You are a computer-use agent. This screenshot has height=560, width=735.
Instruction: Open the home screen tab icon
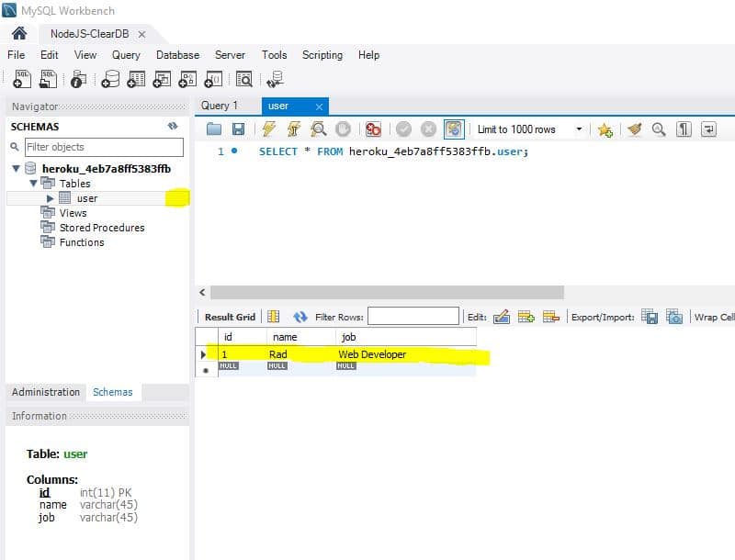19,34
